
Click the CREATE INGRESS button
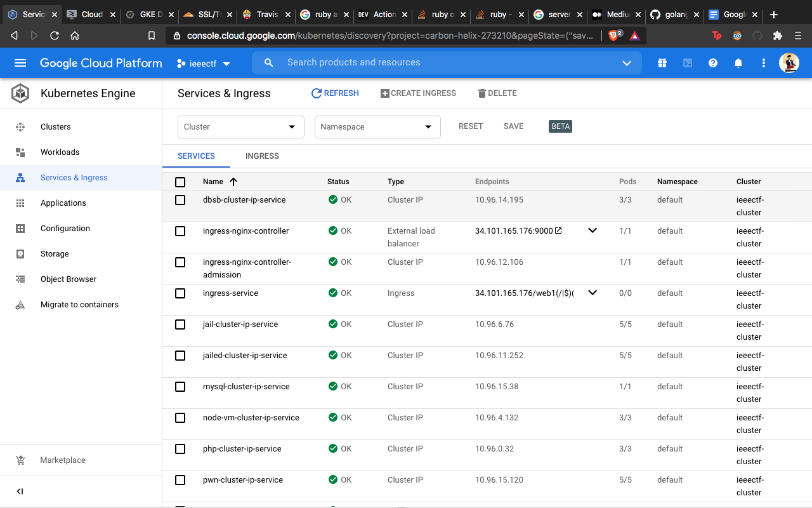(418, 93)
